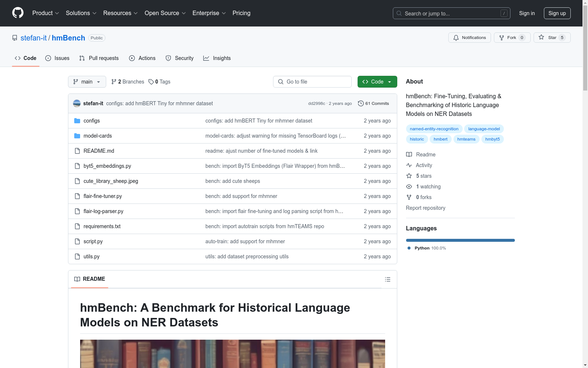Switch to the Issues tab
Screen dimensions: 588x368
[x=57, y=58]
